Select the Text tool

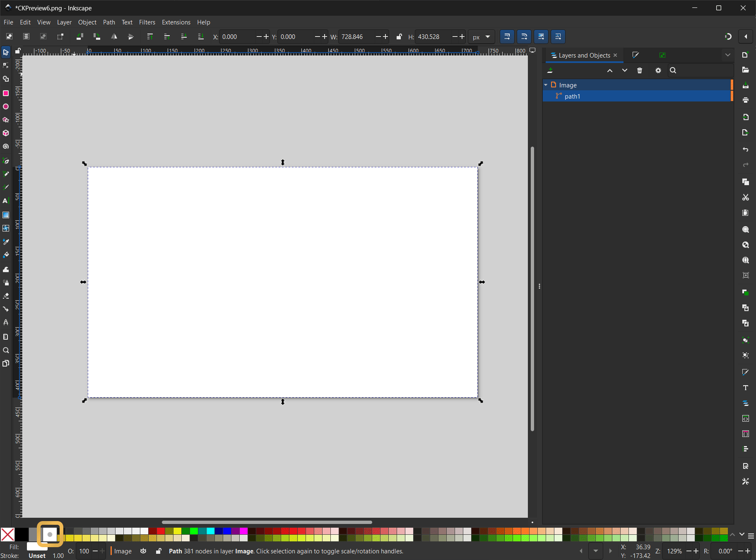[x=6, y=201]
